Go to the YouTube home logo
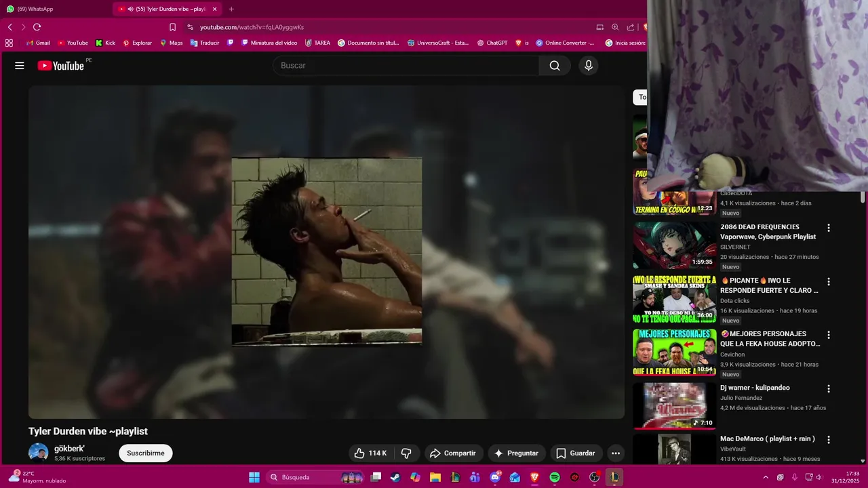Image resolution: width=868 pixels, height=488 pixels. click(x=61, y=66)
